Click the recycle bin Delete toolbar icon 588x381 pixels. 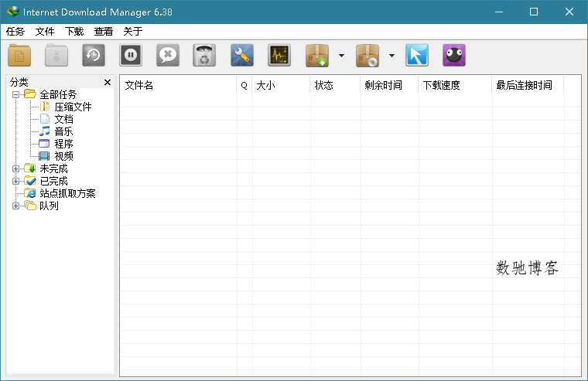point(204,56)
